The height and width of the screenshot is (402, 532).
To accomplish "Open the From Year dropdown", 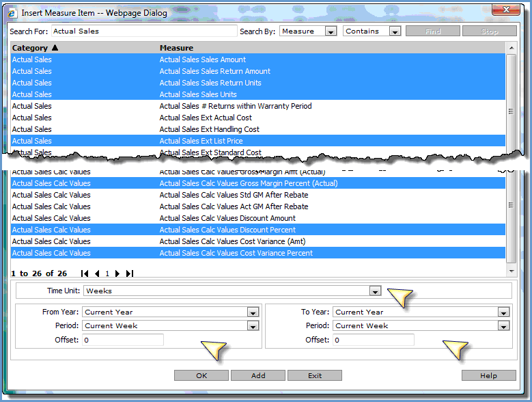I will coord(253,312).
